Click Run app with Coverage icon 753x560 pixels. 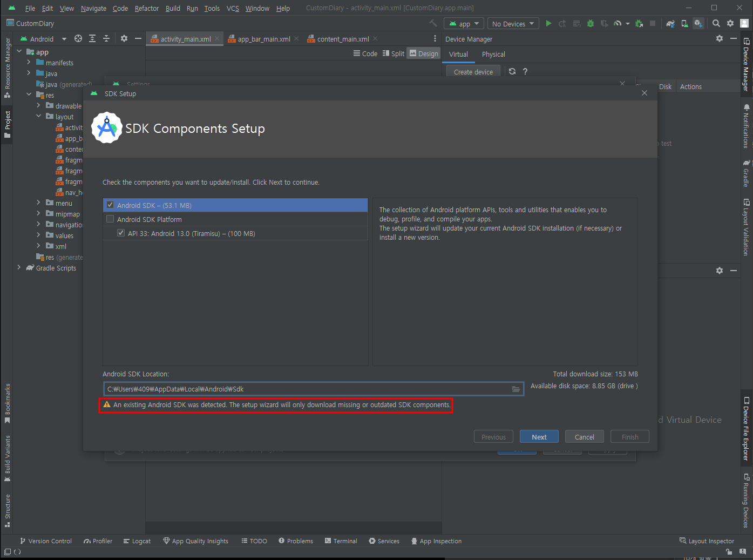604,23
